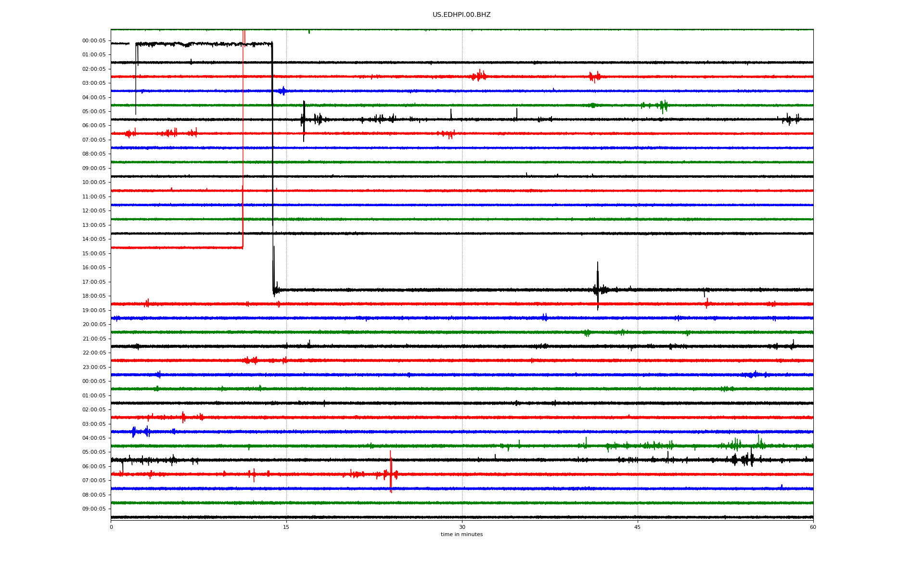Click the 30 tick on the x-axis
Viewport: 924px width, 578px height.
pos(462,527)
